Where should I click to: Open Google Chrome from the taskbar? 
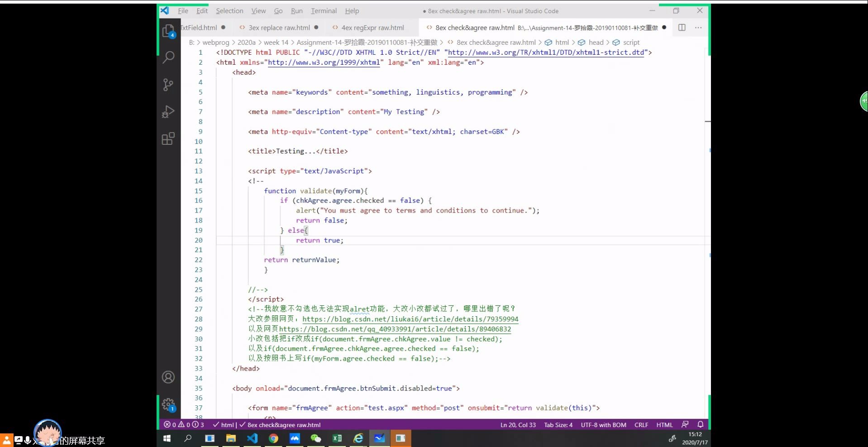pyautogui.click(x=273, y=438)
